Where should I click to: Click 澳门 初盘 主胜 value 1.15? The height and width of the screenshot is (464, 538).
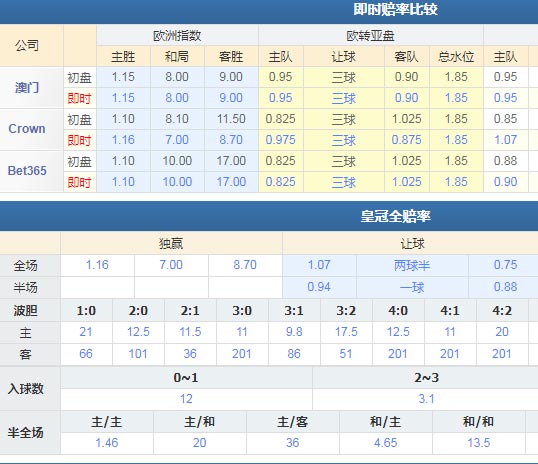tap(123, 77)
